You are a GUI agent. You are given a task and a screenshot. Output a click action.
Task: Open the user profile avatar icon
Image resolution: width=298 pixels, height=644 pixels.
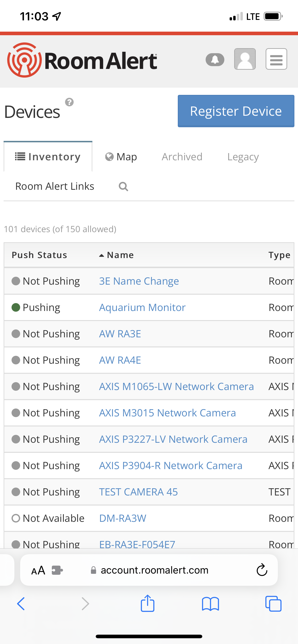pyautogui.click(x=245, y=59)
